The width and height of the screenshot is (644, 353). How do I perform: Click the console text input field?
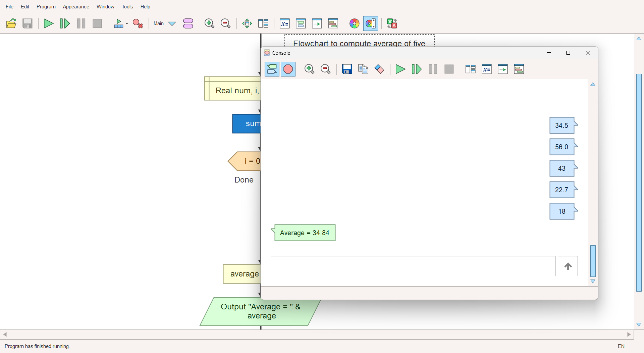click(x=413, y=266)
